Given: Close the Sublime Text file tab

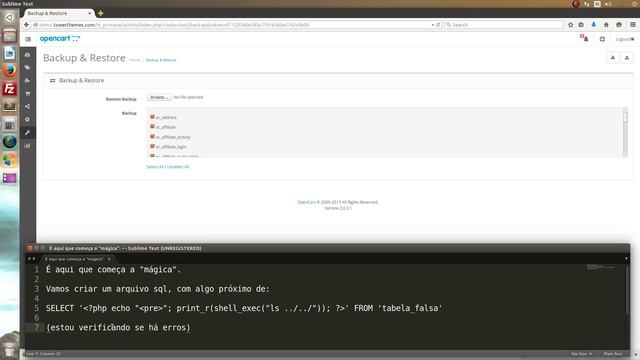Looking at the screenshot, I should click(109, 259).
